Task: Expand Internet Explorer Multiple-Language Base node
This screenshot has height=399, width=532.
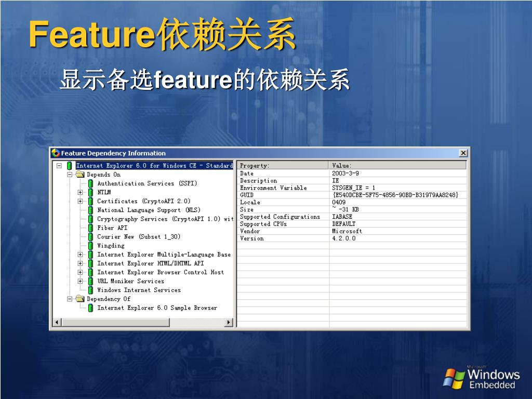Action: [80, 255]
